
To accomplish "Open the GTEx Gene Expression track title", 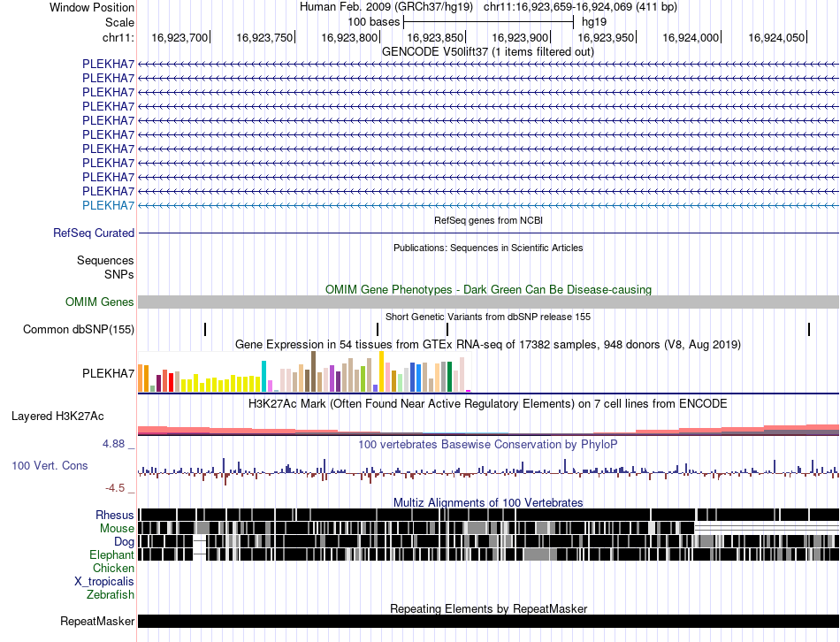I will (x=488, y=345).
